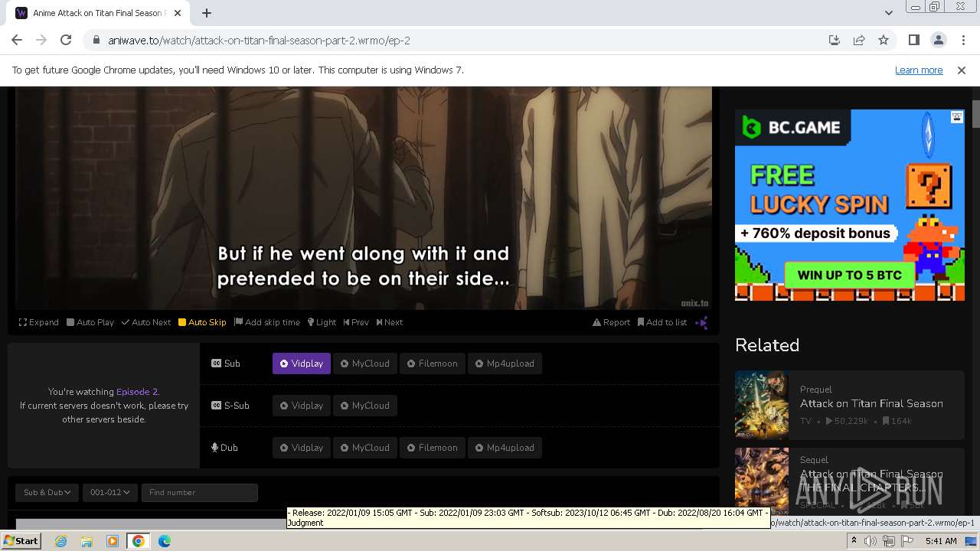980x551 pixels.
Task: Switch to Sub MyCloud server
Action: click(x=365, y=364)
